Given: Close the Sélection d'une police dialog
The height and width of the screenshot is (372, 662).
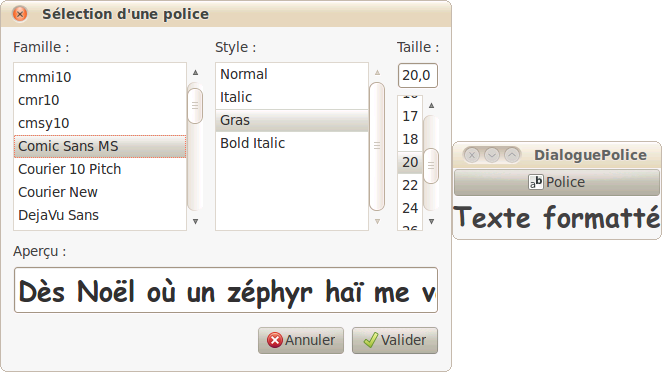Looking at the screenshot, I should click(x=20, y=14).
